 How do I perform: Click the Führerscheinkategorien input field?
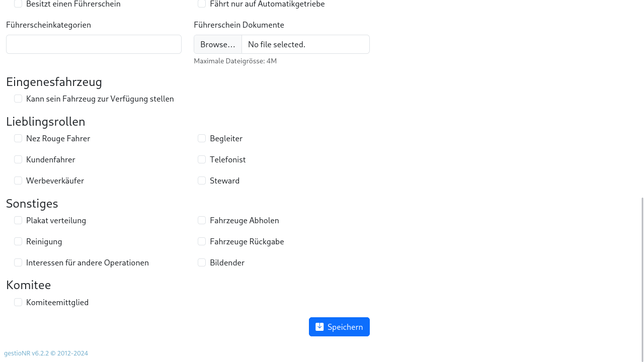(x=94, y=44)
